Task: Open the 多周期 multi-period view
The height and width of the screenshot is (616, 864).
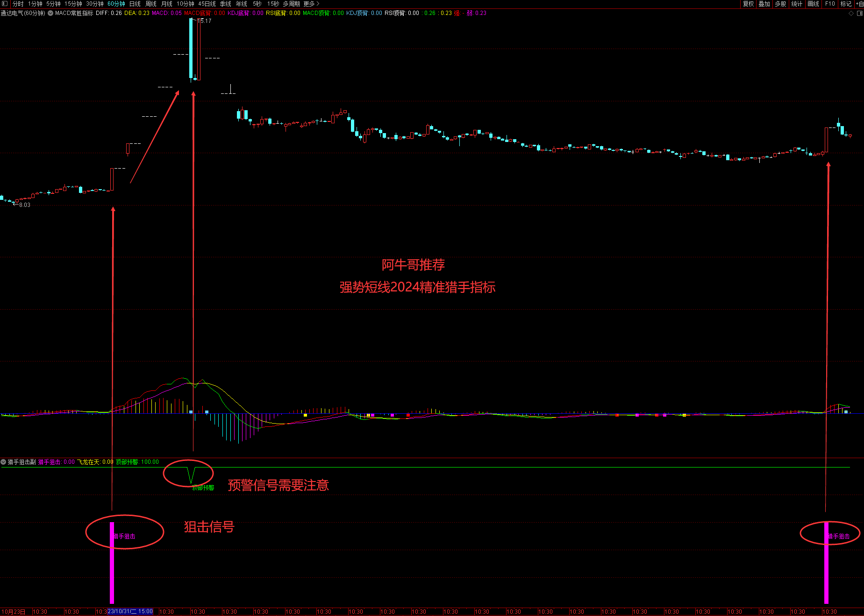Action: [291, 4]
